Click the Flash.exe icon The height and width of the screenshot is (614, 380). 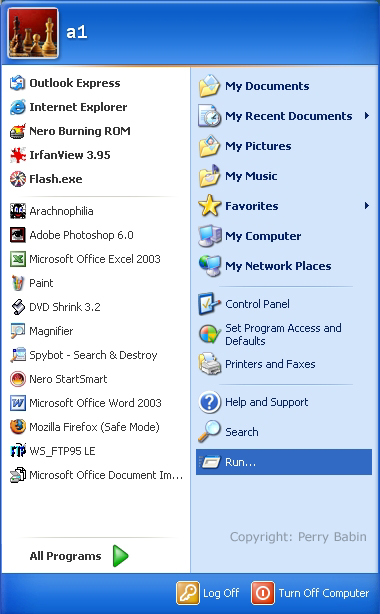coord(18,179)
